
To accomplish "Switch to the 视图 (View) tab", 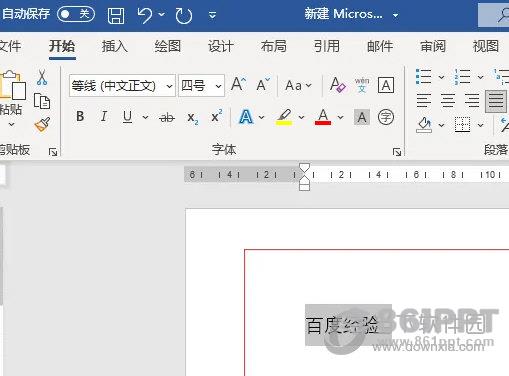I will [x=486, y=46].
